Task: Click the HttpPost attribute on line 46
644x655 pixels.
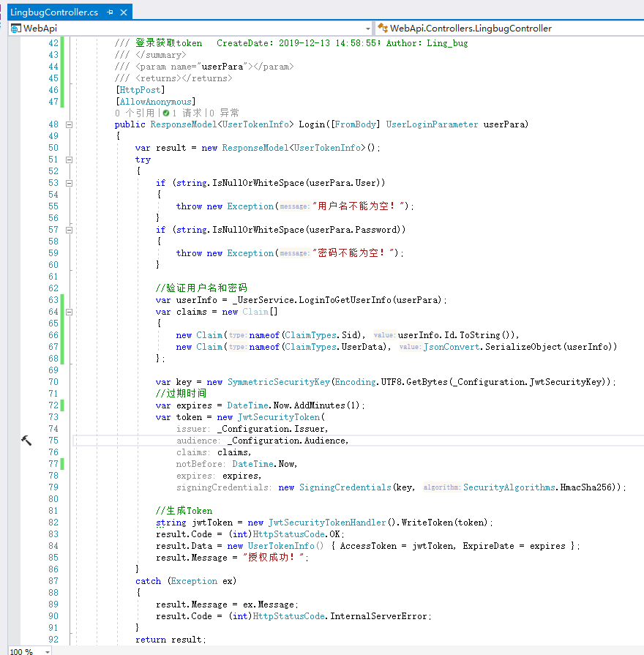Action: (140, 90)
